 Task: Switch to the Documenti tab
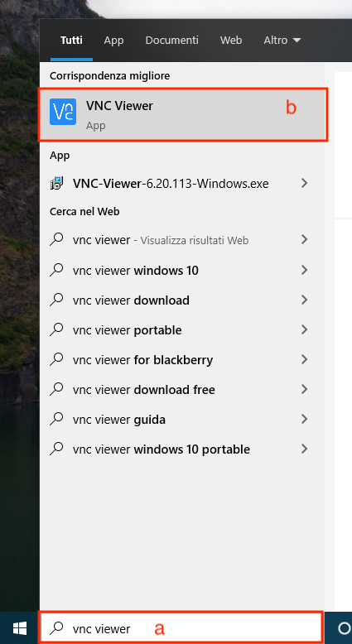click(x=171, y=41)
